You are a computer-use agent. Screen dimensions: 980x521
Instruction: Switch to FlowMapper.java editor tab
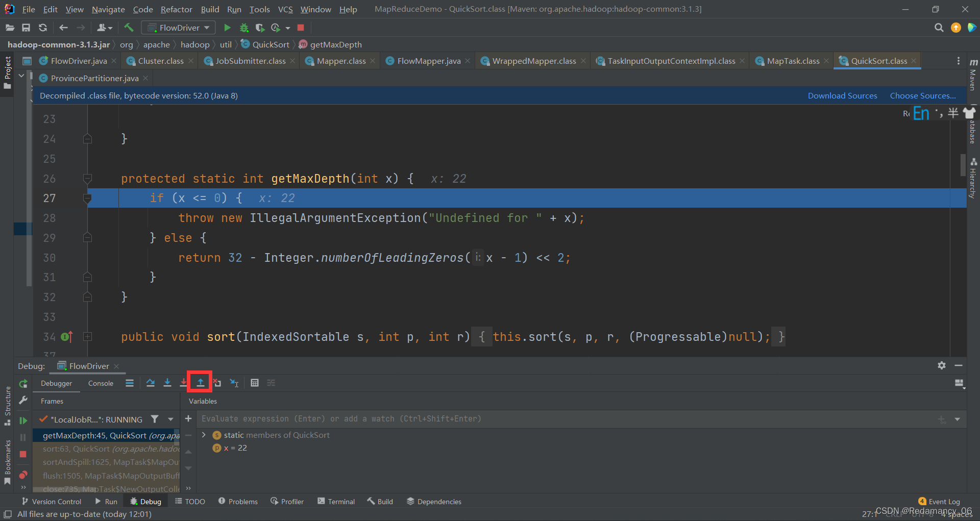[429, 61]
